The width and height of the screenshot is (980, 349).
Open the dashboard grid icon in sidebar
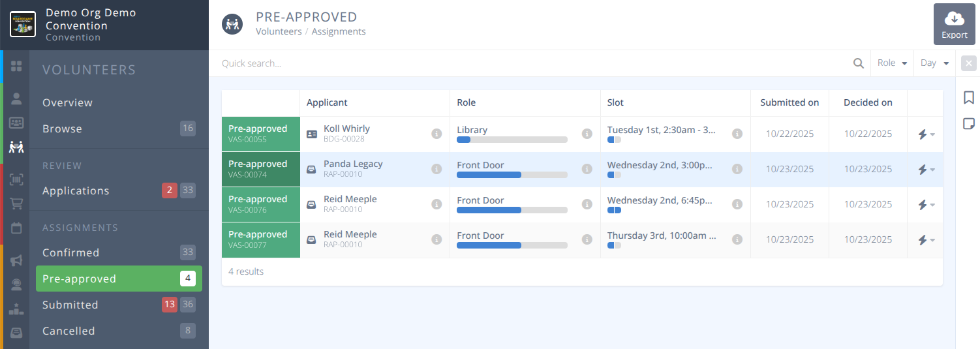(x=16, y=66)
